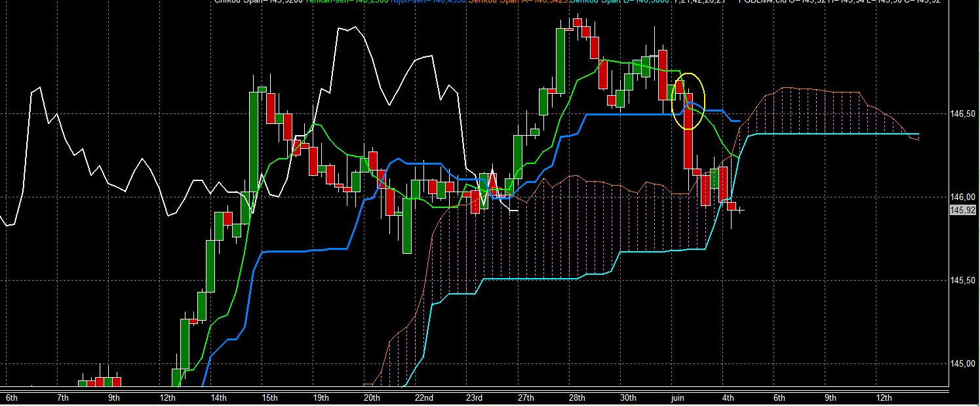Click the 14th date label on time axis
980x406 pixels.
pos(218,398)
